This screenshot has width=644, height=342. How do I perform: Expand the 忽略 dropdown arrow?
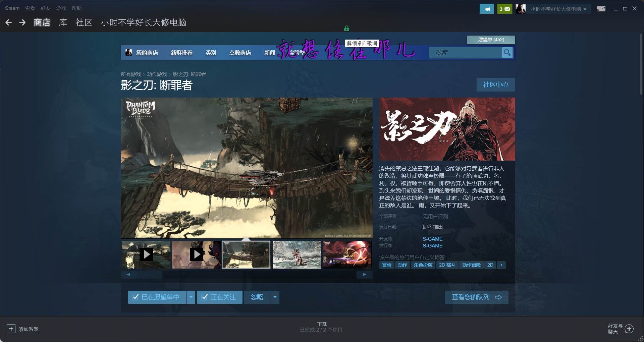(275, 297)
